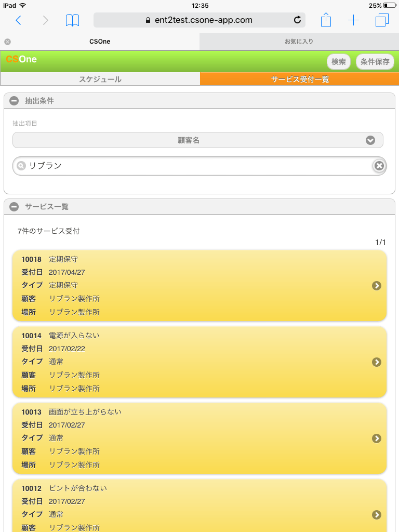
Task: Click the search magnifier icon in field
Action: pos(21,166)
